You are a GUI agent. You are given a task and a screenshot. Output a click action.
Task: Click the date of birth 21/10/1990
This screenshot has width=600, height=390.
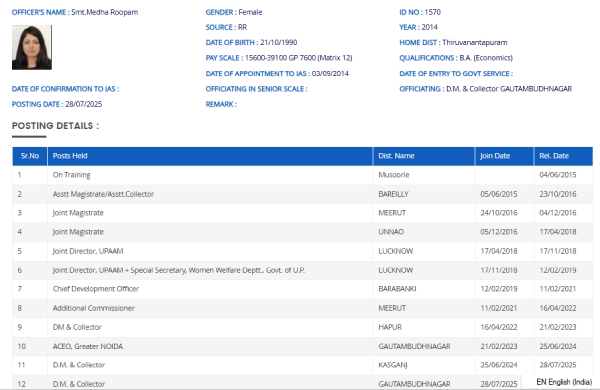279,42
